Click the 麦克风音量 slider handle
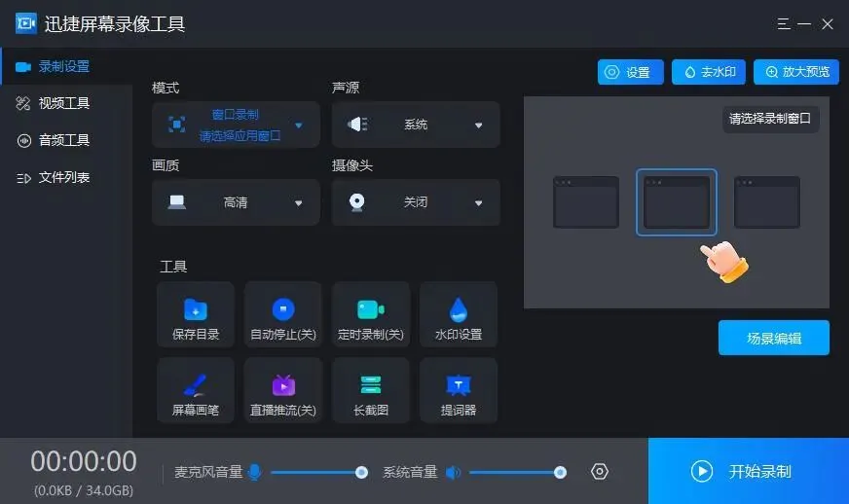Screen dimensions: 849x504 click(x=361, y=473)
